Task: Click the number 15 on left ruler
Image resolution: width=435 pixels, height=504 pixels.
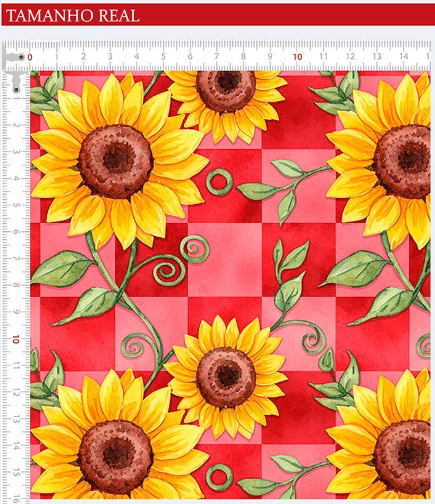Action: (16, 473)
